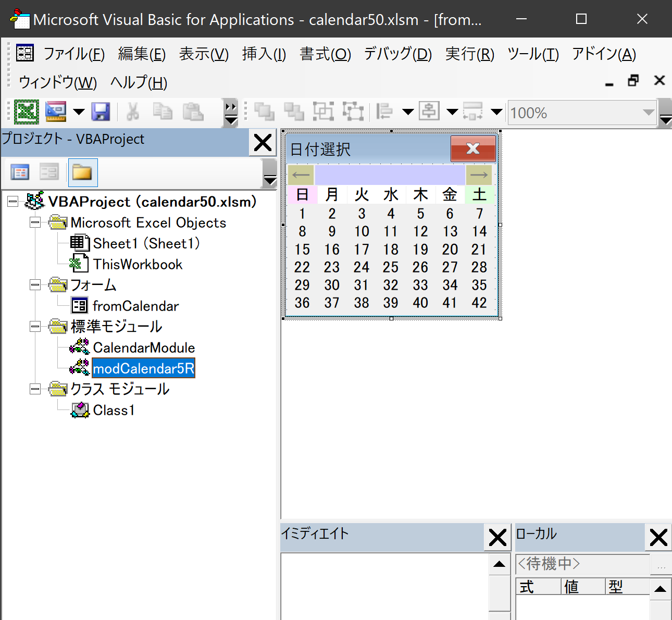Select the Class1 class module
672x620 pixels.
pos(114,410)
